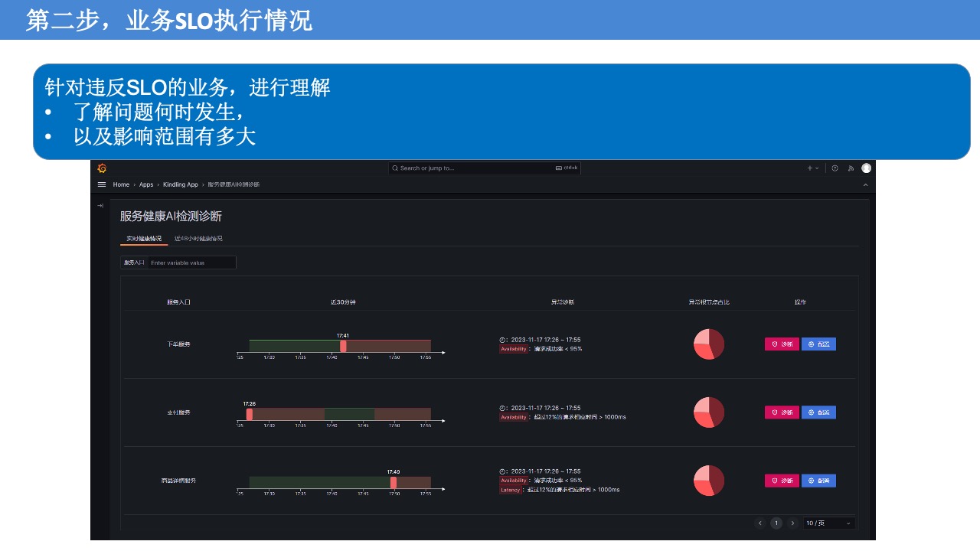
Task: Click the 17:26 marker on 支付服务 timeline
Action: pos(250,414)
